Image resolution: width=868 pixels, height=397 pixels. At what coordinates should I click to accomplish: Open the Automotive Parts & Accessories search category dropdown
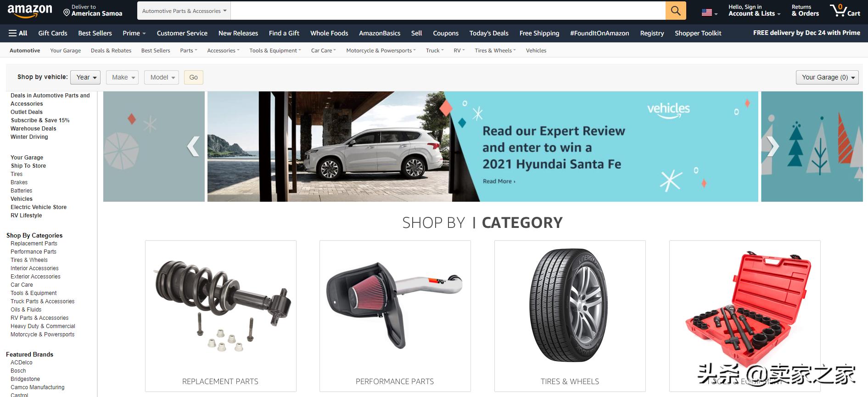184,11
